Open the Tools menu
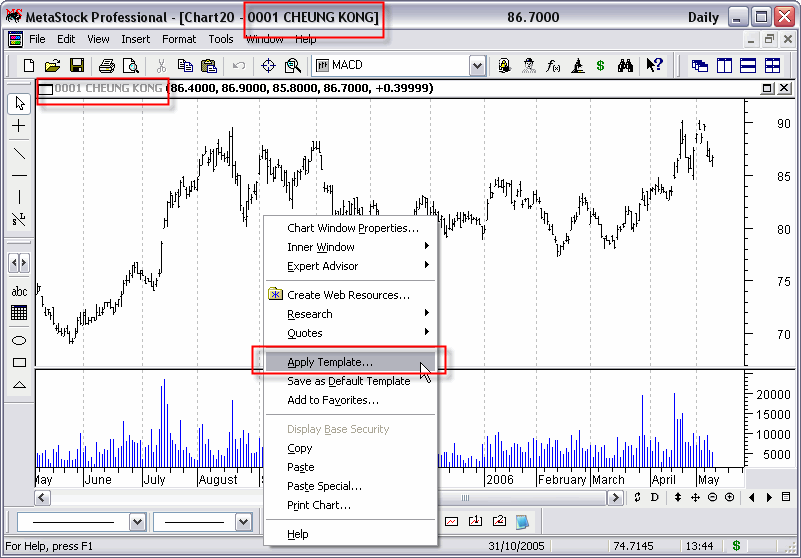Viewport: 801px width, 558px height. [221, 39]
